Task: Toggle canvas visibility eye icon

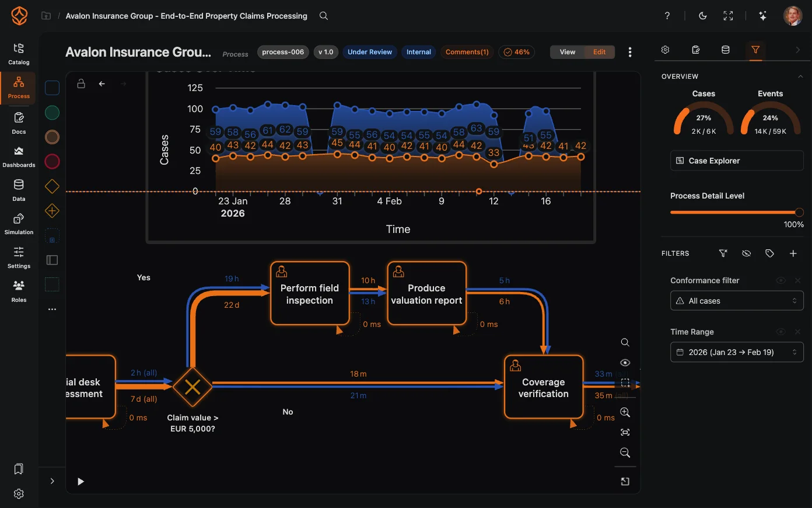Action: pyautogui.click(x=625, y=363)
